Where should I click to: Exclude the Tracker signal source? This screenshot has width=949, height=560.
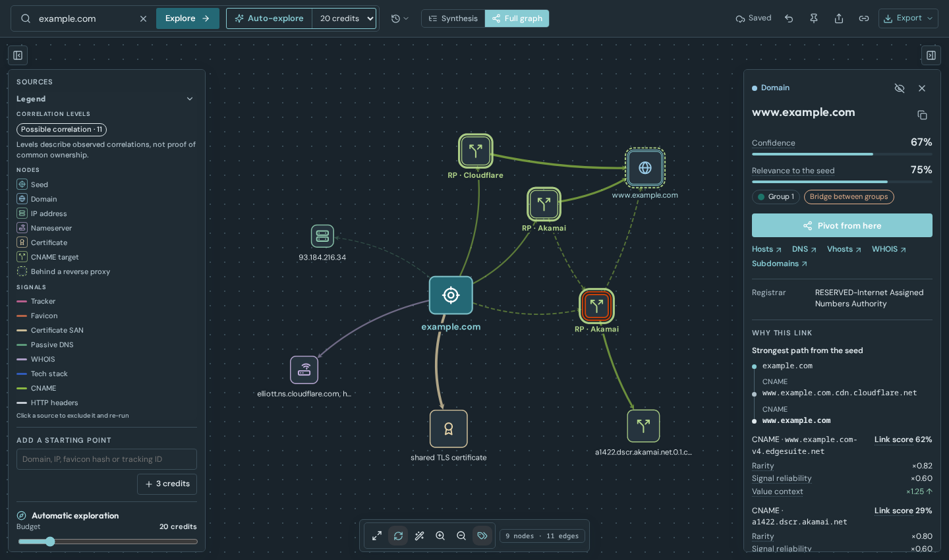37,301
